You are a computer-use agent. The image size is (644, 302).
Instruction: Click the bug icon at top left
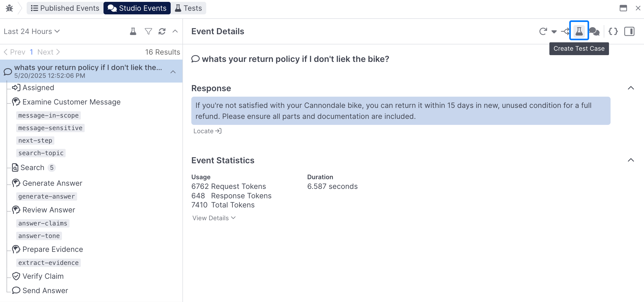click(x=9, y=8)
